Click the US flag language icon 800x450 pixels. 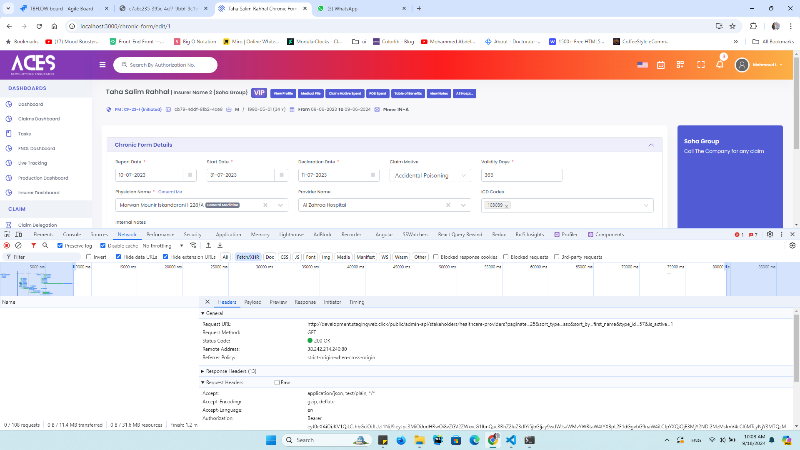click(x=644, y=65)
